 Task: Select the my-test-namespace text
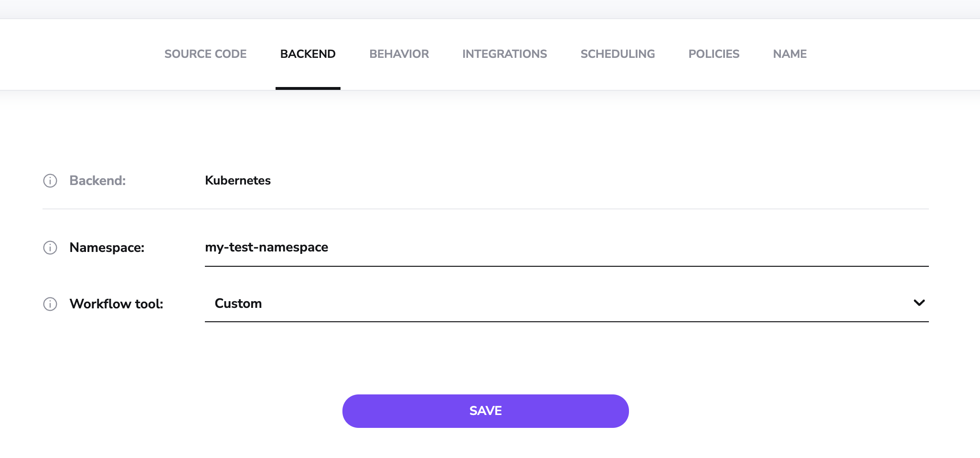pos(266,247)
